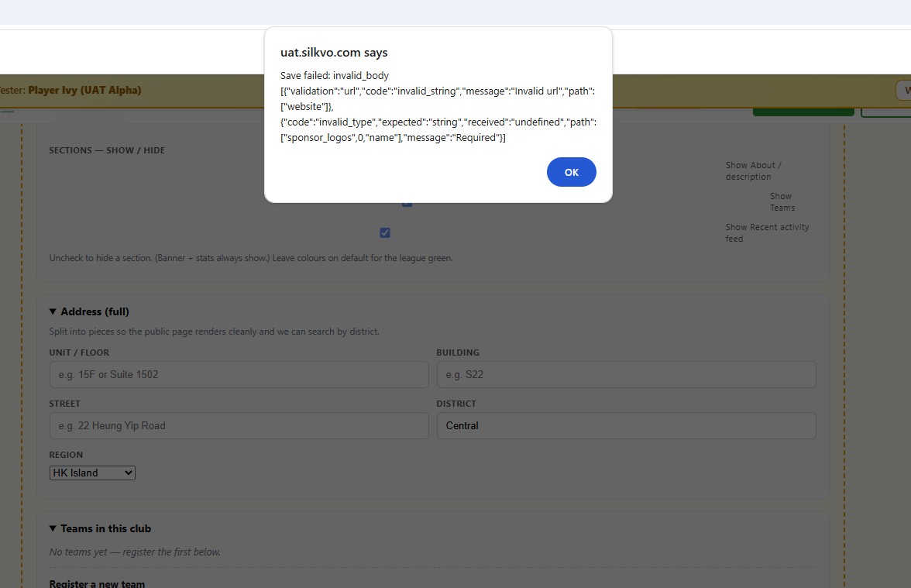Click the 'DISTRICT' field label
Screen dimensions: 911x588
point(456,404)
